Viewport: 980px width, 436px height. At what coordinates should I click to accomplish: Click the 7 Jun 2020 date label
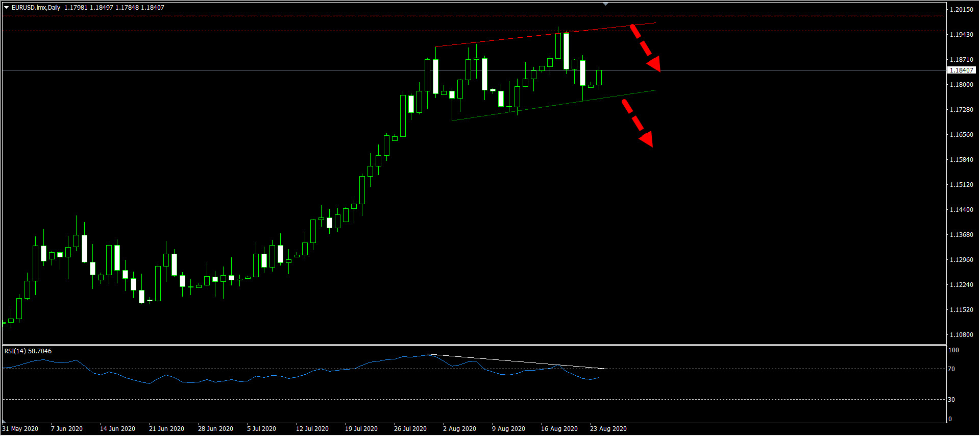coord(67,429)
